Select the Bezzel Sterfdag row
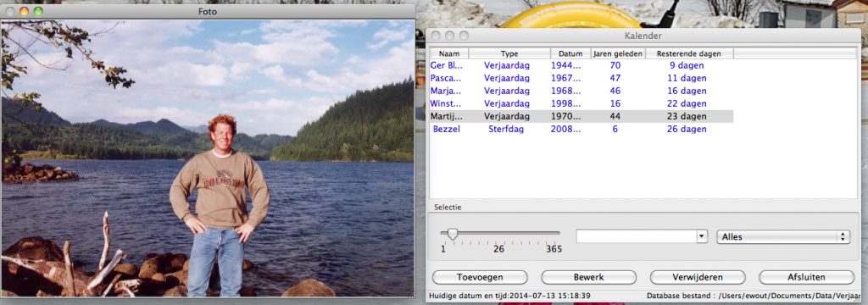868x305 pixels. [581, 129]
